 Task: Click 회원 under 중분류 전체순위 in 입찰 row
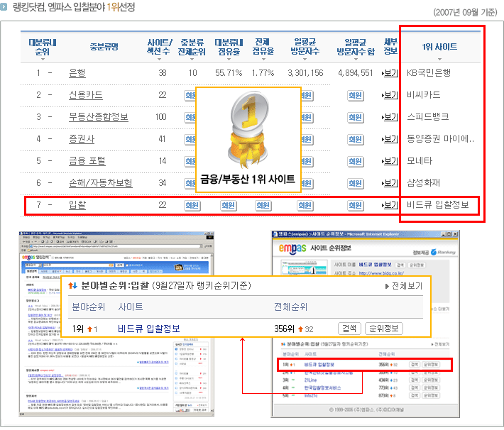192,205
